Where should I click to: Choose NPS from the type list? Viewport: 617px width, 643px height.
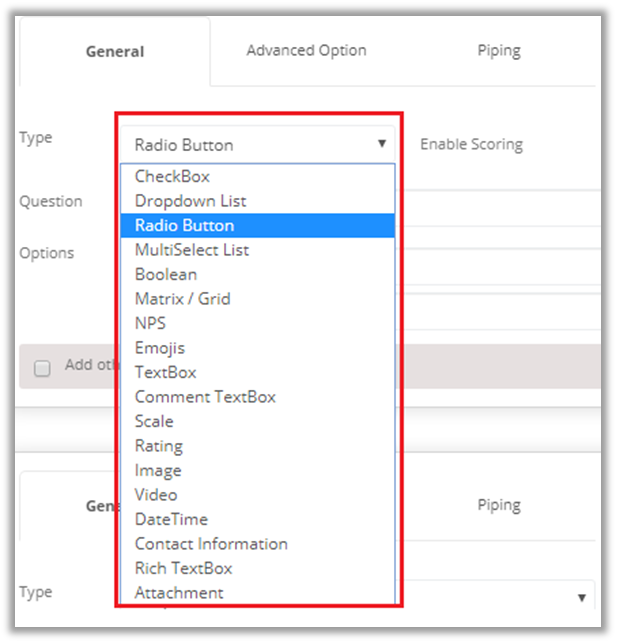pos(150,323)
